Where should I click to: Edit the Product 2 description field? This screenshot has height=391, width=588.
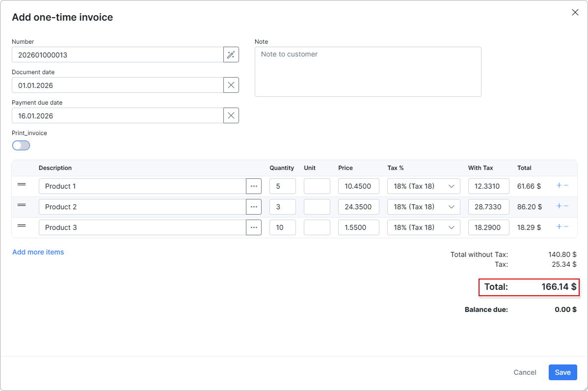click(x=142, y=207)
